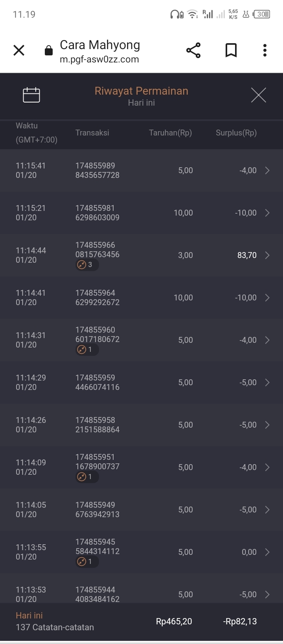This screenshot has height=644, width=283.
Task: Tap the badge on the 11:14:31 transaction
Action: (87, 349)
